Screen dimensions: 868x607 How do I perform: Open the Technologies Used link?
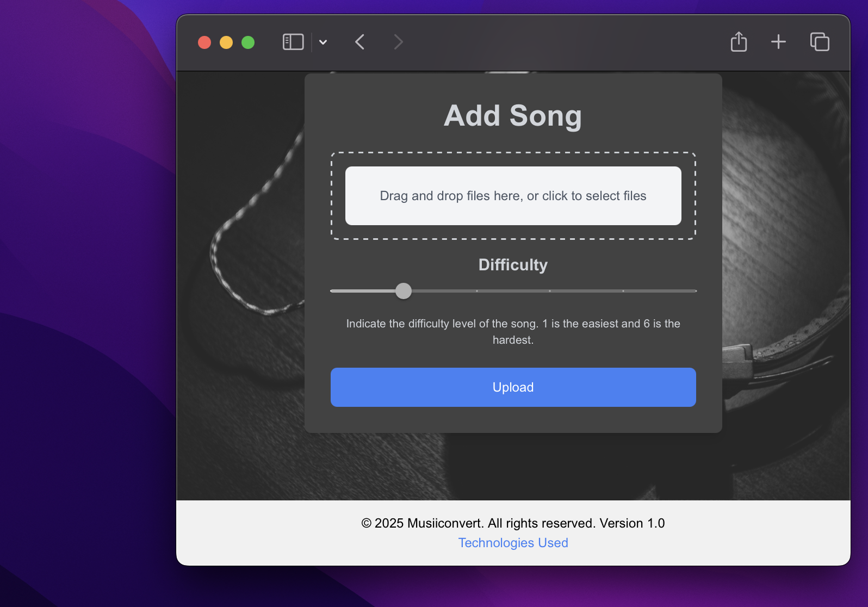tap(513, 543)
